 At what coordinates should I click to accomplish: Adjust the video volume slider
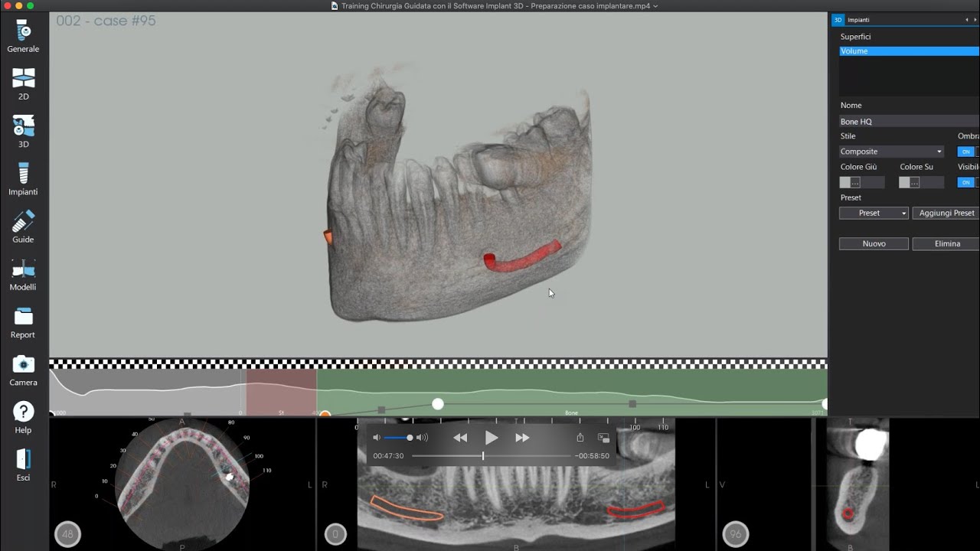(x=398, y=438)
